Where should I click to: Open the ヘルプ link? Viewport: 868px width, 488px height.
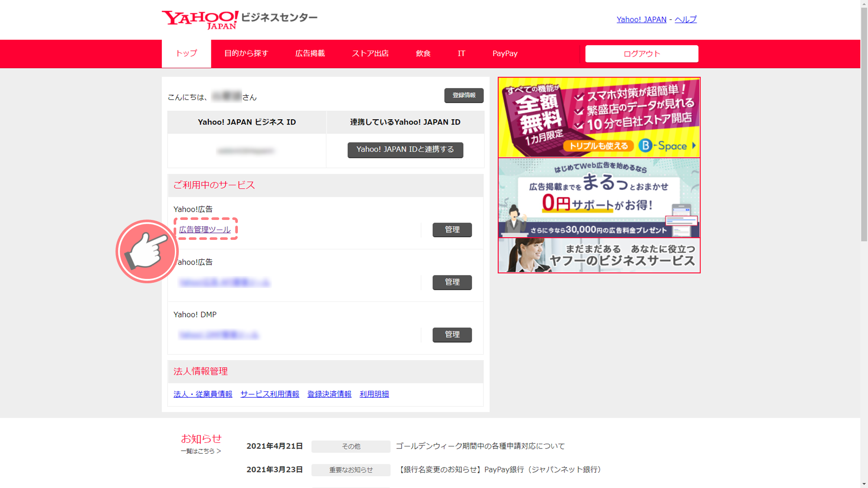[685, 20]
